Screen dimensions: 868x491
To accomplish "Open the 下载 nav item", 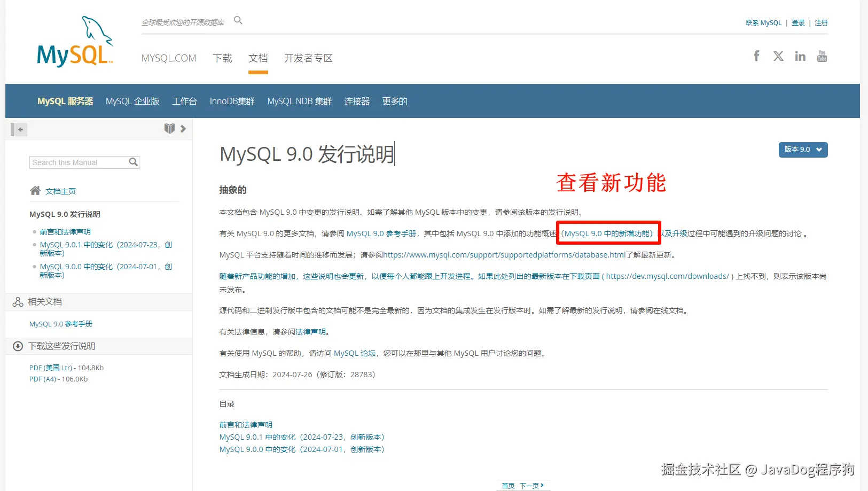I will click(x=222, y=58).
